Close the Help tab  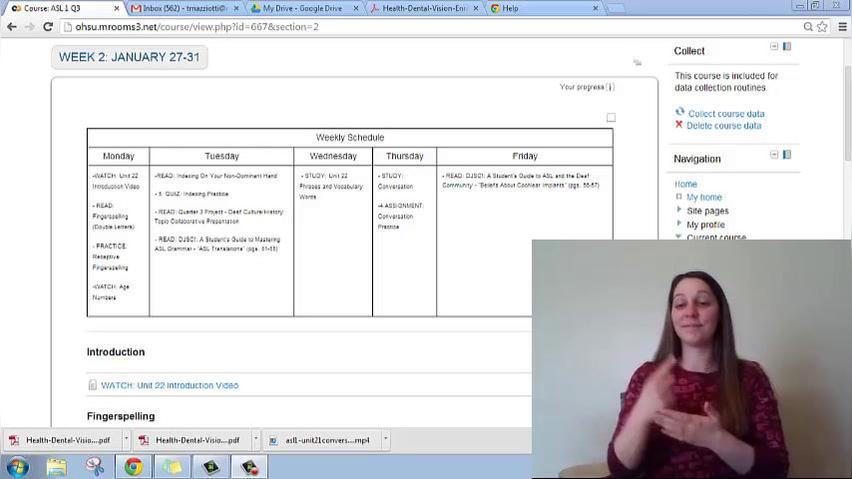click(595, 8)
